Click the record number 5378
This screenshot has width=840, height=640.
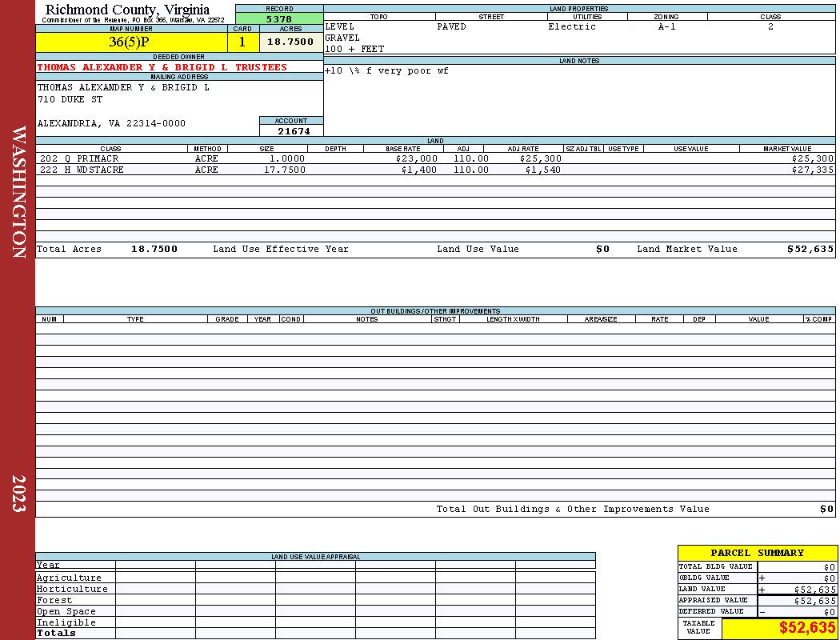pos(279,19)
